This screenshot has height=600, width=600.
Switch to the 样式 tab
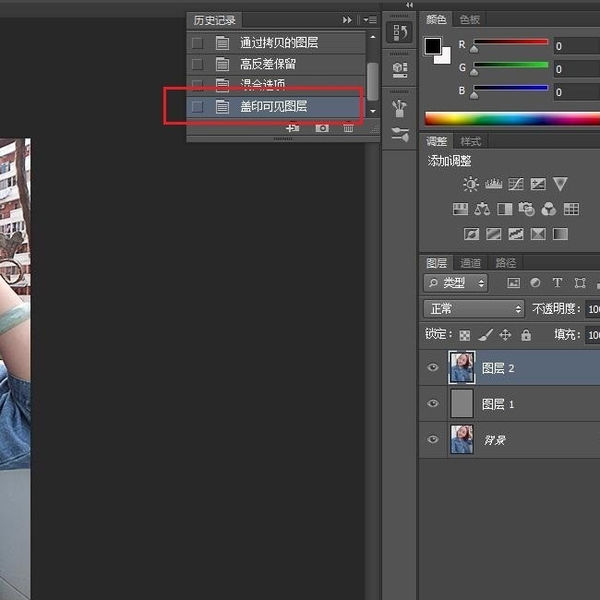(470, 142)
